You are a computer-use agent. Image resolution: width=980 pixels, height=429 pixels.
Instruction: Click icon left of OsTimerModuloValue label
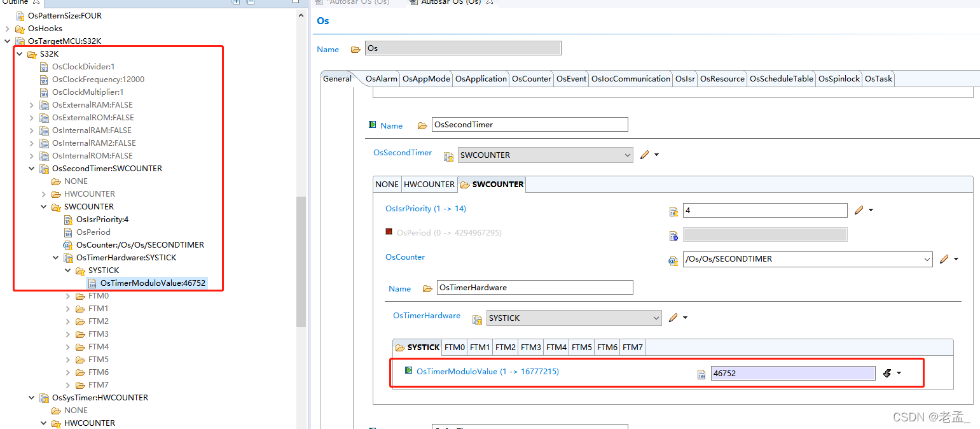409,370
